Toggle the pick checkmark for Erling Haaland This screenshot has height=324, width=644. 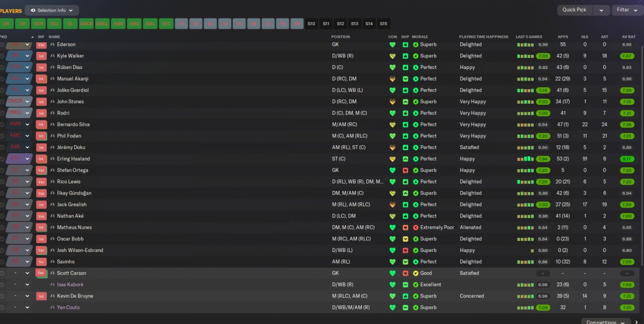[x=2, y=159]
